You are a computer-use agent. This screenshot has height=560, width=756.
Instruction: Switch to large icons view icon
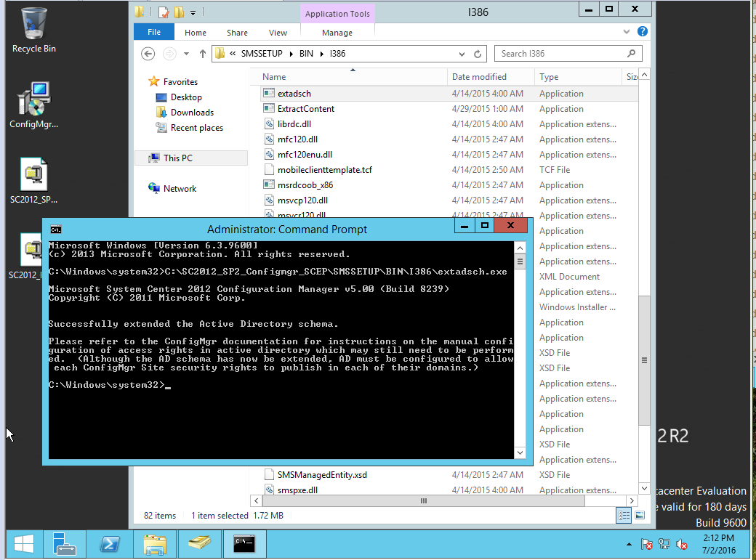[x=640, y=515]
